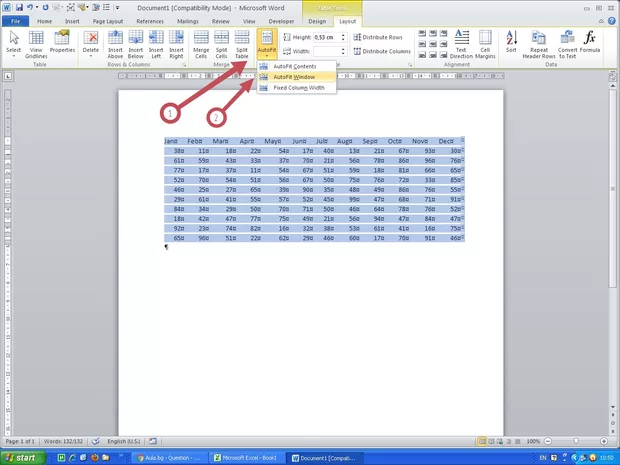
Task: Click the zoom slider handle
Action: pos(576,441)
